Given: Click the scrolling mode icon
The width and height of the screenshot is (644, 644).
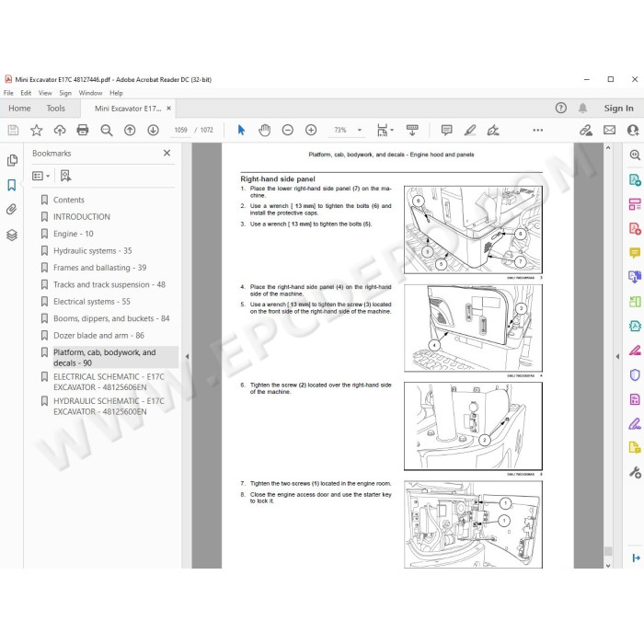Looking at the screenshot, I should (412, 131).
